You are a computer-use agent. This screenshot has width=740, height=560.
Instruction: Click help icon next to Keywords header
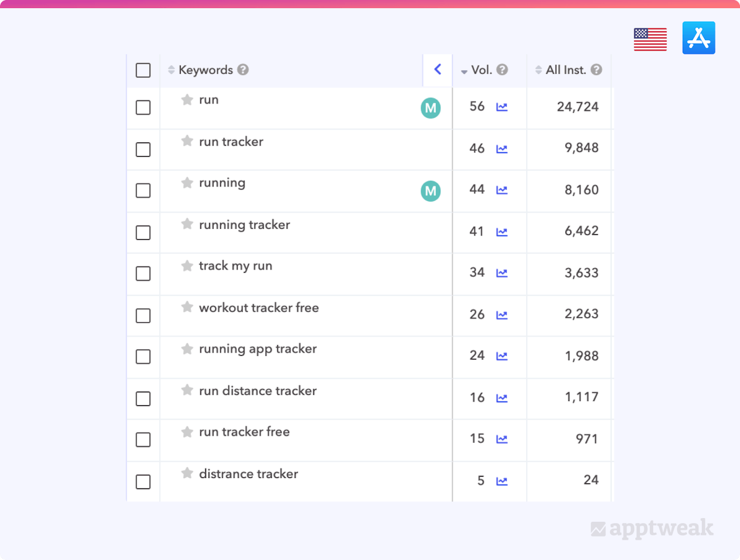pyautogui.click(x=243, y=70)
